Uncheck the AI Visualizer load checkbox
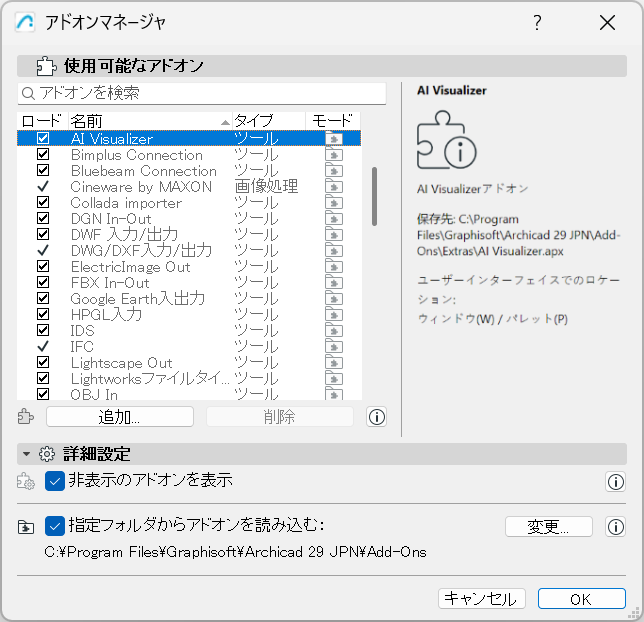This screenshot has width=644, height=622. [x=43, y=138]
